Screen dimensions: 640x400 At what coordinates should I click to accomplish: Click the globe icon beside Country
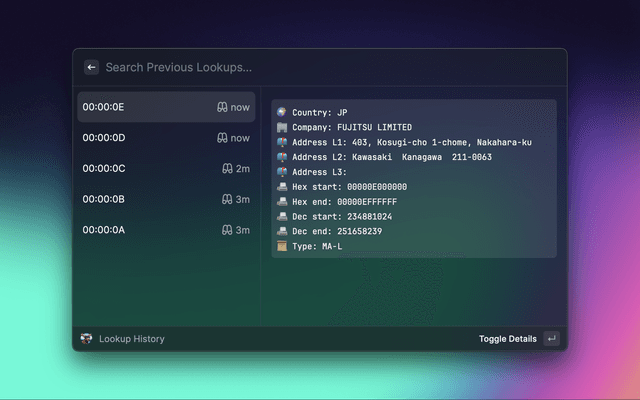click(282, 113)
